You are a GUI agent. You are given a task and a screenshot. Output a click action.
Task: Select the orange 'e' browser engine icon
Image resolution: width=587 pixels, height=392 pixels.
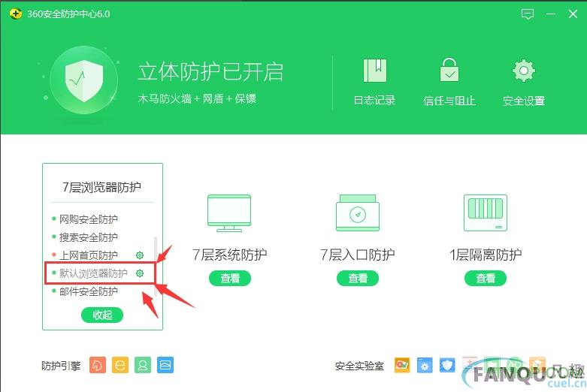click(x=120, y=365)
